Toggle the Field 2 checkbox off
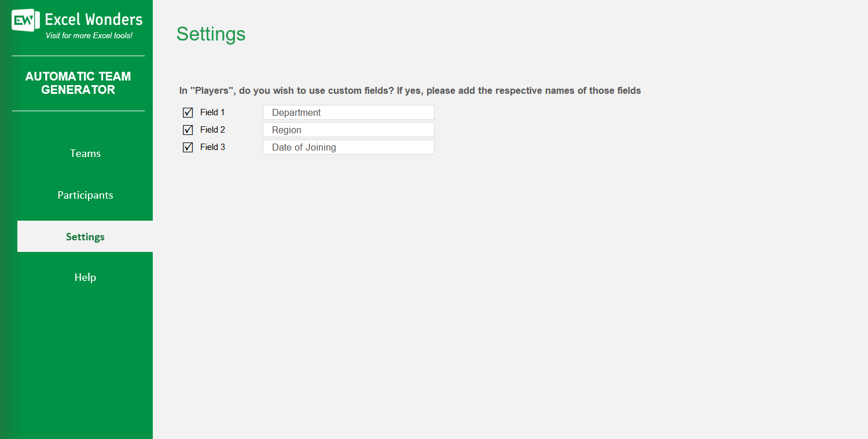Screen dimensions: 868x439 (x=187, y=130)
